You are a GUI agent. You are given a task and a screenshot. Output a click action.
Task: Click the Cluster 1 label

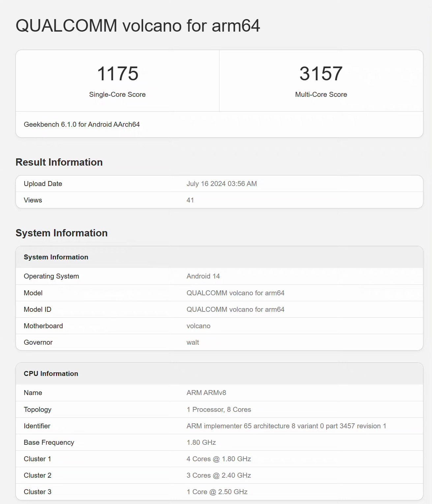point(37,459)
